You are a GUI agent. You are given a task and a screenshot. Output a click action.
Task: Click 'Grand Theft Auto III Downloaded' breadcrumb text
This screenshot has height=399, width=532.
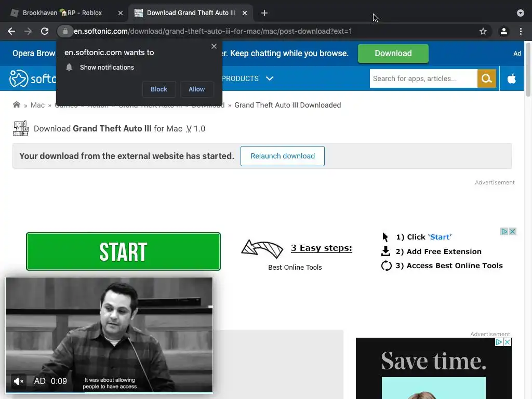coord(287,105)
